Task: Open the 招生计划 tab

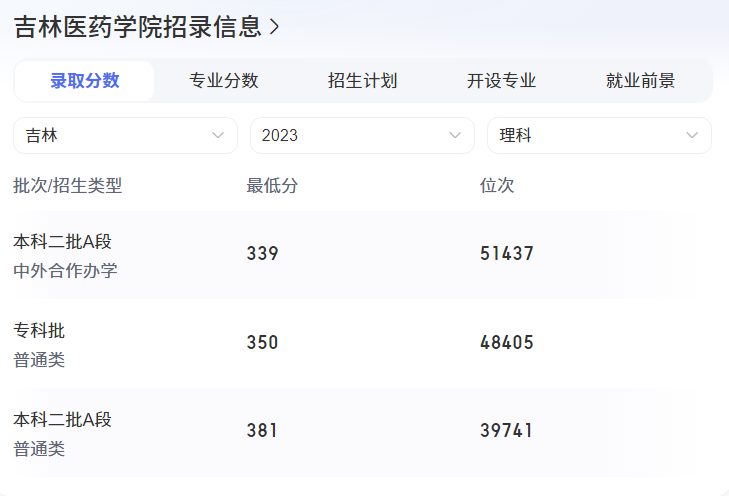Action: [x=363, y=81]
